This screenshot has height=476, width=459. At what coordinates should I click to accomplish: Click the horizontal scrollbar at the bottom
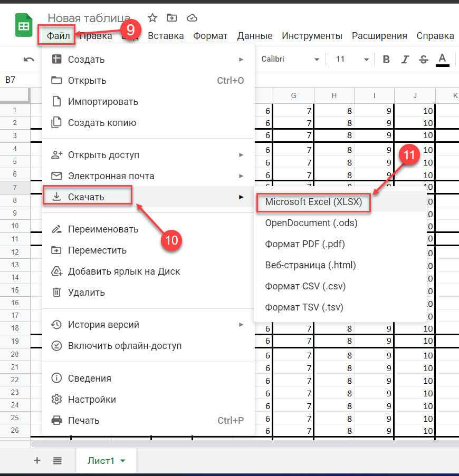point(245,444)
